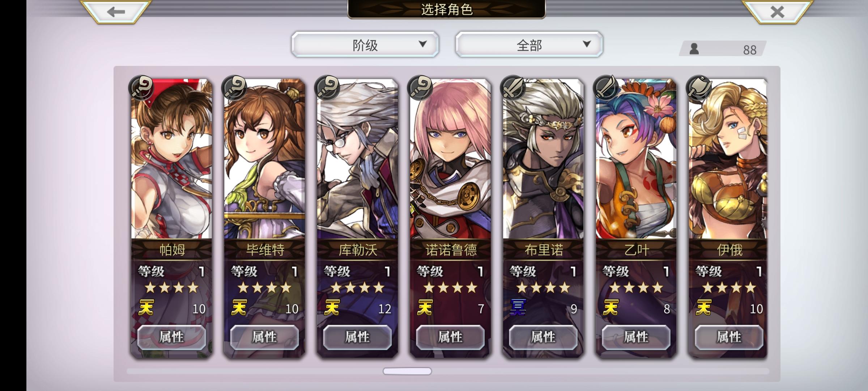Choose the 库勒沃 character card
Image resolution: width=868 pixels, height=391 pixels.
click(357, 217)
